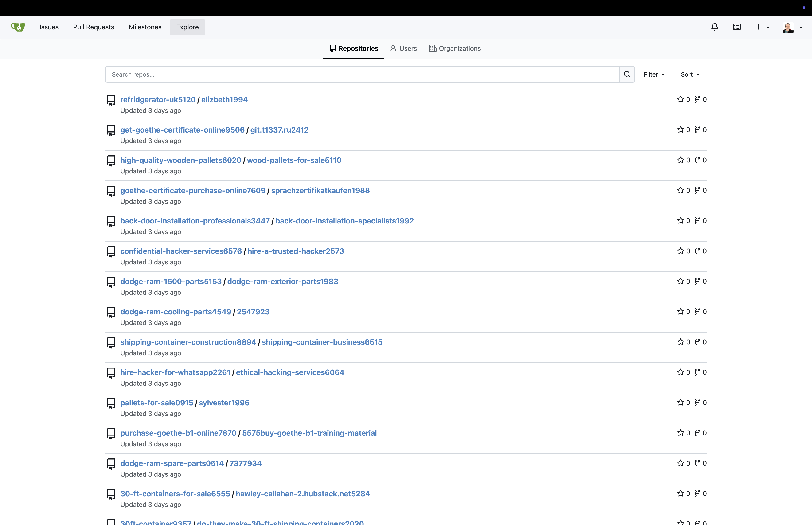Click the star count on hire-hacker-for-whatsapp2261
The image size is (812, 525).
[688, 372]
